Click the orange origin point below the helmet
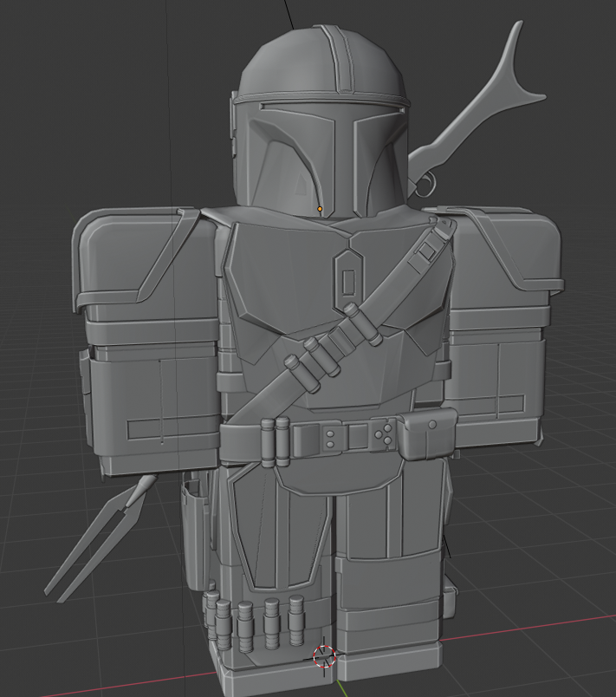 320,208
